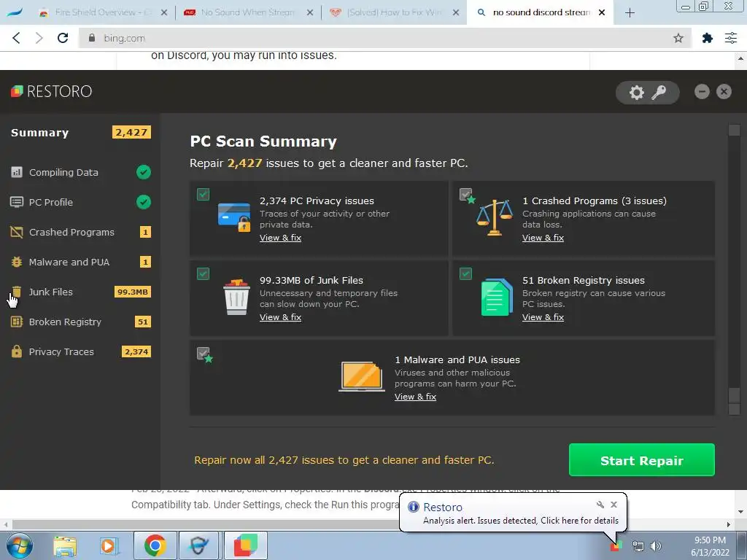
Task: Click the Malware and PUA bug icon
Action: tap(17, 262)
